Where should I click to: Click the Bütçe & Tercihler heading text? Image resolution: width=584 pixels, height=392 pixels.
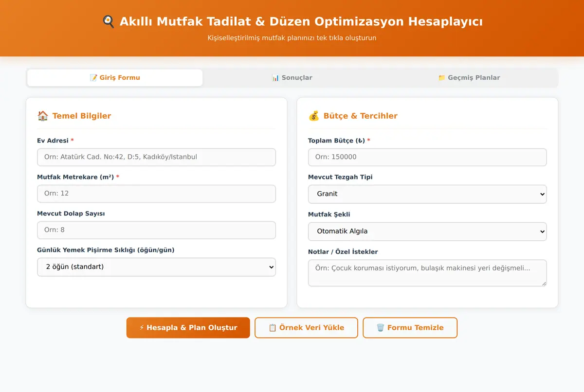(x=361, y=116)
